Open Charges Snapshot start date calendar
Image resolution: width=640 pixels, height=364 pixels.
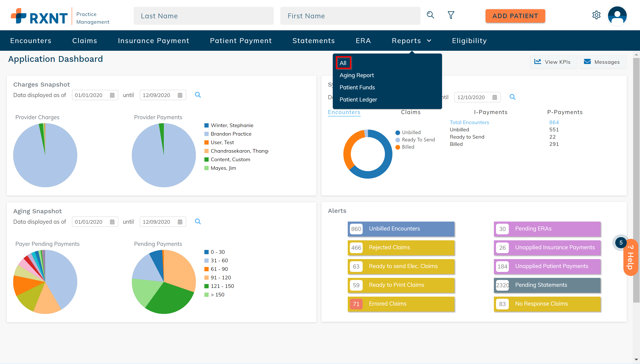[112, 95]
